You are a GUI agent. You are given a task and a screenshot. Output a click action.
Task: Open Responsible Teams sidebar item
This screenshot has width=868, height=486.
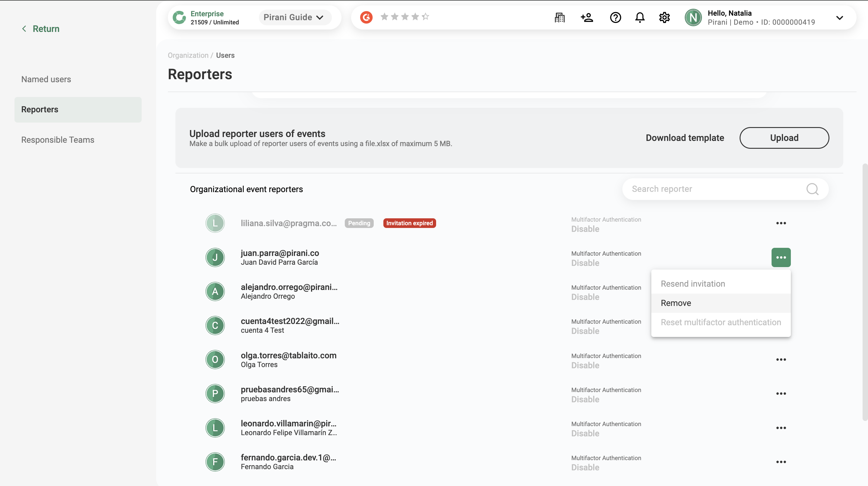(x=78, y=140)
